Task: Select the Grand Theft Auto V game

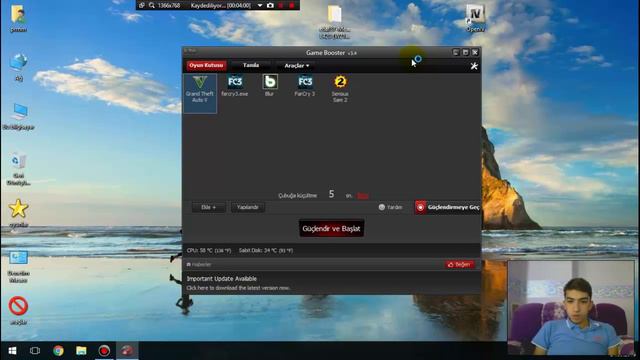Action: point(200,93)
